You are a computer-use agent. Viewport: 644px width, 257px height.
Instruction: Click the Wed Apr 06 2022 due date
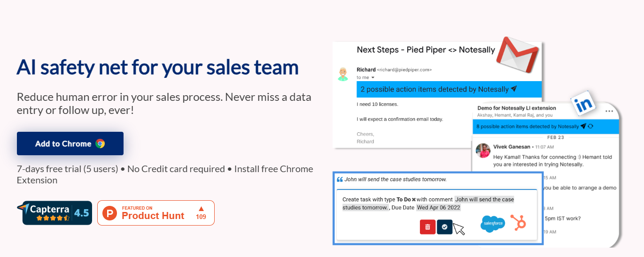tap(439, 207)
